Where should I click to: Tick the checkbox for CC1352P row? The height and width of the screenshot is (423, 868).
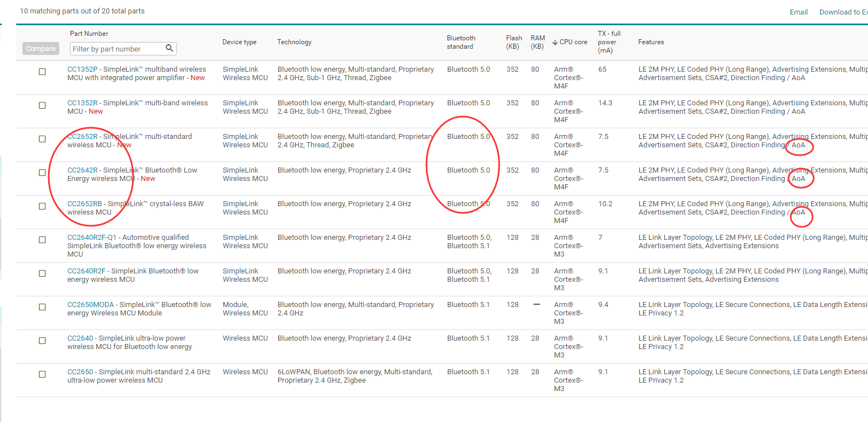42,72
